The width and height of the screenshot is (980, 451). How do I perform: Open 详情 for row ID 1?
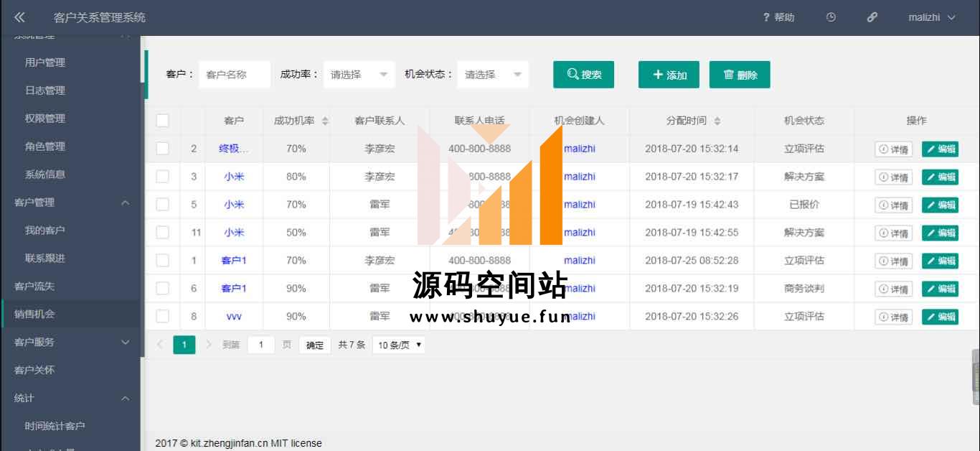[893, 261]
